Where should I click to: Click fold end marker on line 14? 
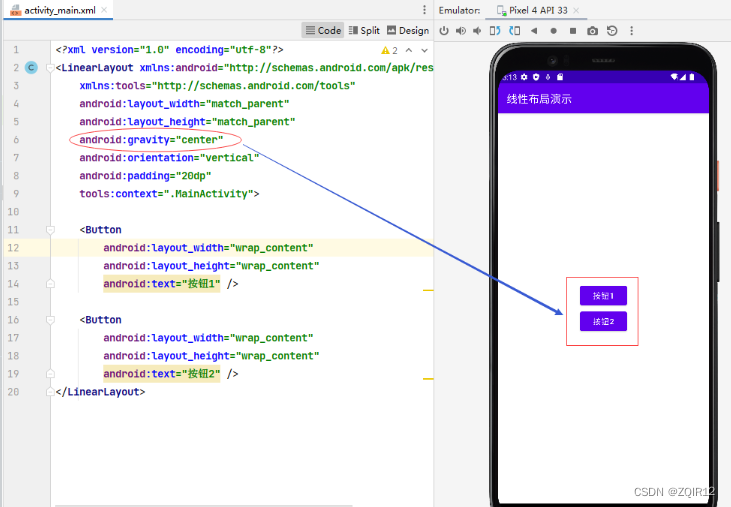[50, 283]
